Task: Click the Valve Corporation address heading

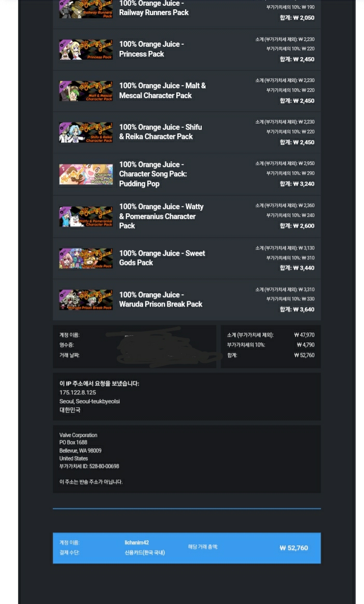Action: (x=78, y=435)
